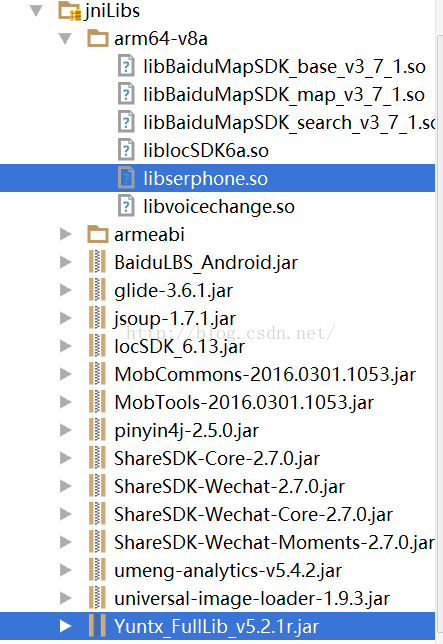Select libBaiduMapSDK_search_v3_7_1 file name
This screenshot has height=644, width=443.
[x=289, y=122]
